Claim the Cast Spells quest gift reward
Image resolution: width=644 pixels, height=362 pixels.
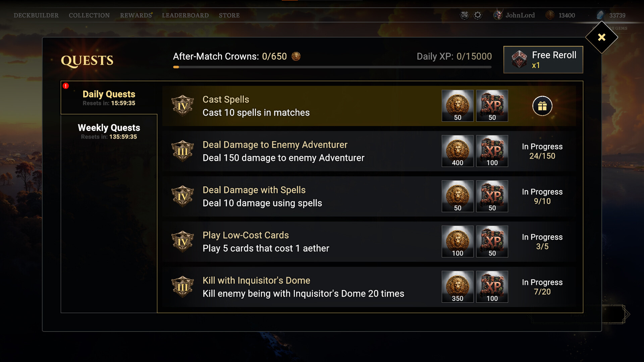pos(542,106)
